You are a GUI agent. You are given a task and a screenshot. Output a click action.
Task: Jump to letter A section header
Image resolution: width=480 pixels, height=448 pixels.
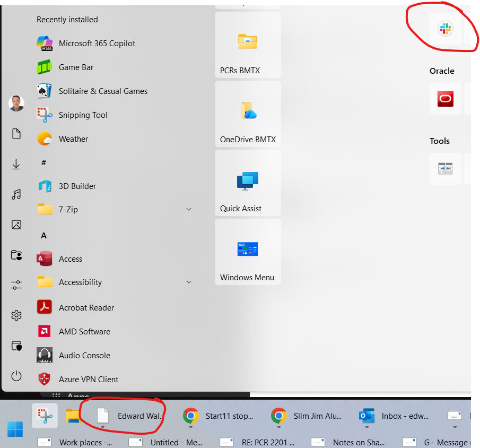pos(43,235)
